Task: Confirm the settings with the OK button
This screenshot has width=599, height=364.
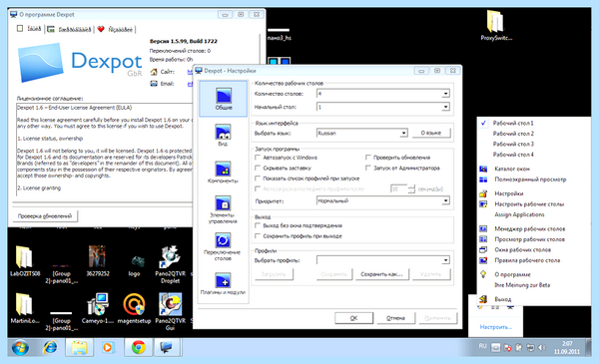Action: tap(354, 318)
